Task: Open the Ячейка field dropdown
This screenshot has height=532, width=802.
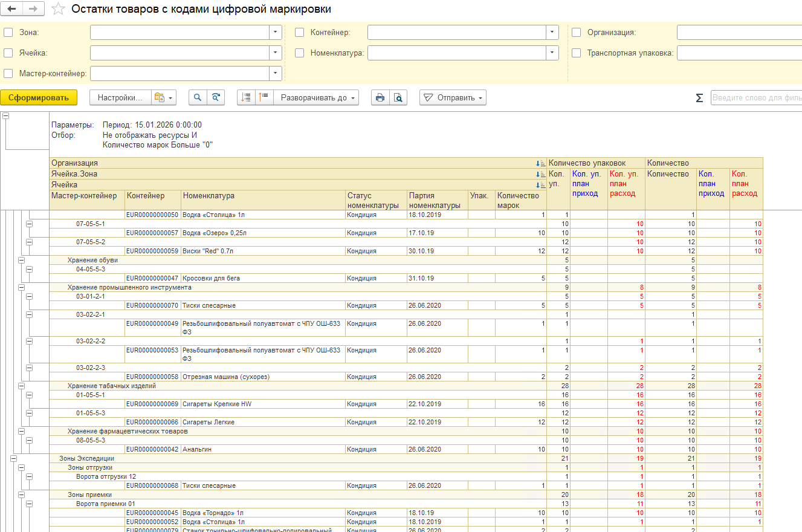Action: [276, 53]
